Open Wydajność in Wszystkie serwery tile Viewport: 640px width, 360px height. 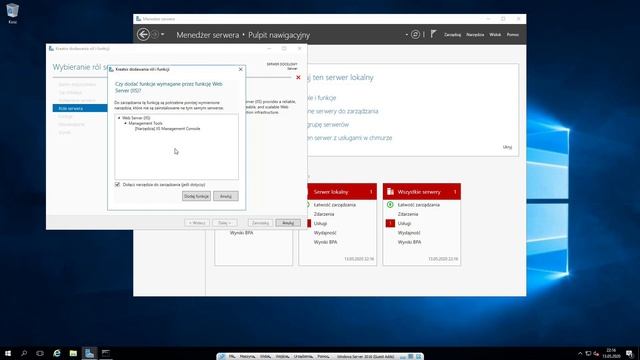point(409,233)
